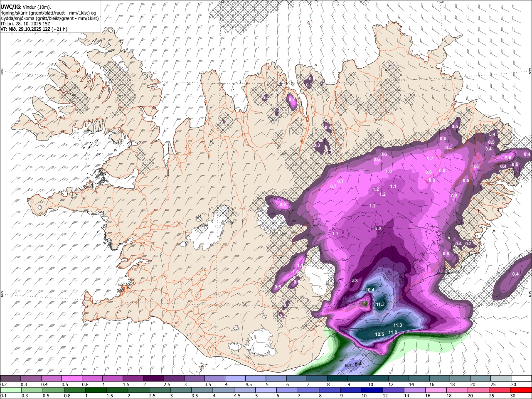Viewport: 532px width, 399px height.
Task: Click the header line 'UWC/IG: Vindur (10m),'
Action: pos(25,7)
